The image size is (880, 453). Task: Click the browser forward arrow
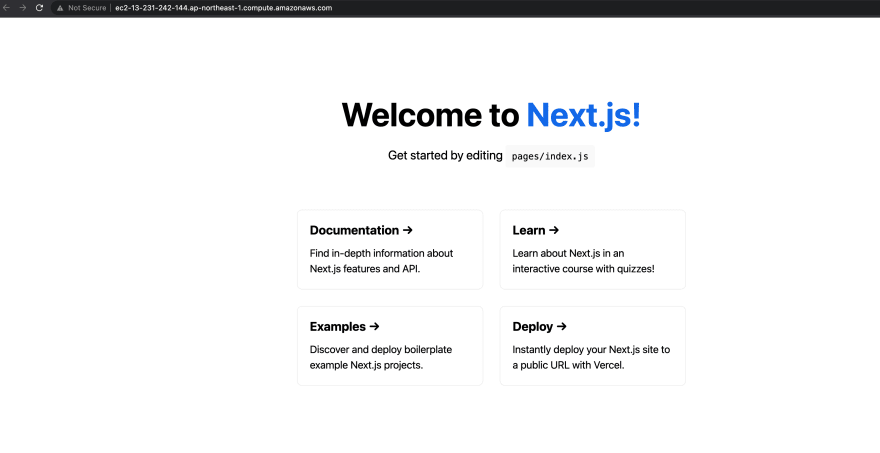[x=23, y=8]
